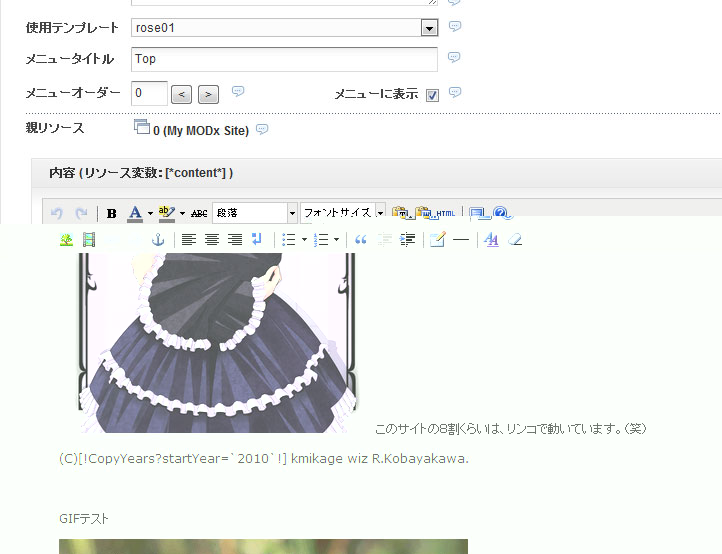This screenshot has width=722, height=554.
Task: Click the eraser remove-formatting icon
Action: pos(515,240)
